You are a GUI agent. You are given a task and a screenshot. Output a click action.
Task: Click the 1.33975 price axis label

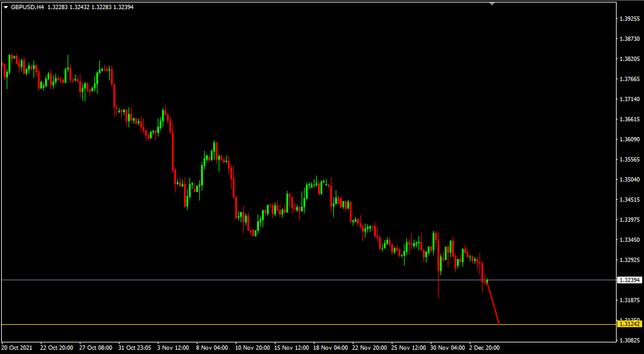coord(630,220)
